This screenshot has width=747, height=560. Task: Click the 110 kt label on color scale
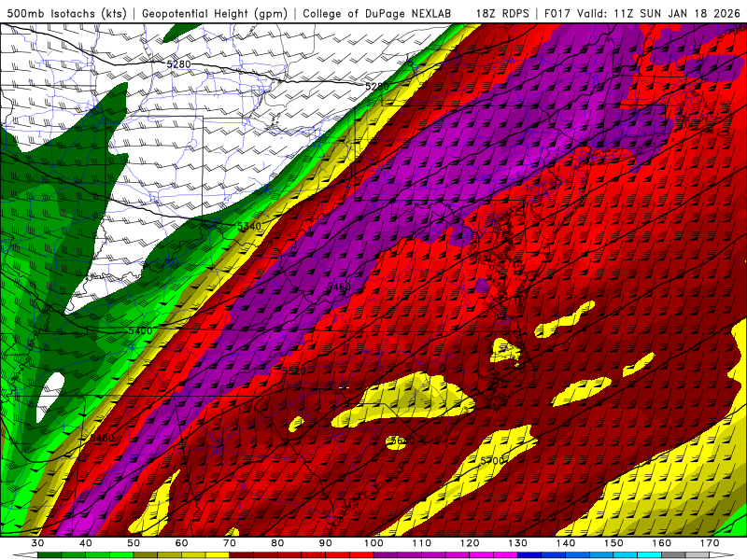(422, 543)
